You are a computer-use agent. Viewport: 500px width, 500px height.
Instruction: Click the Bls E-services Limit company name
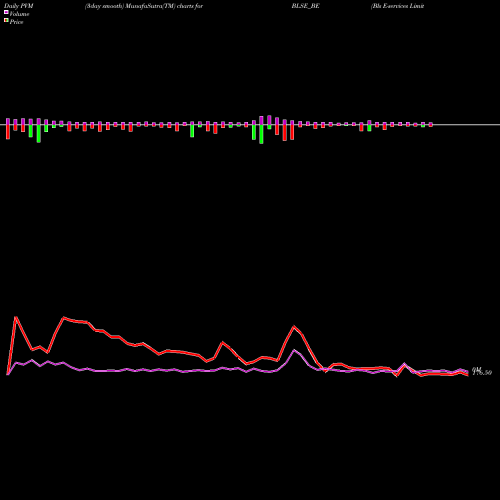pos(397,6)
